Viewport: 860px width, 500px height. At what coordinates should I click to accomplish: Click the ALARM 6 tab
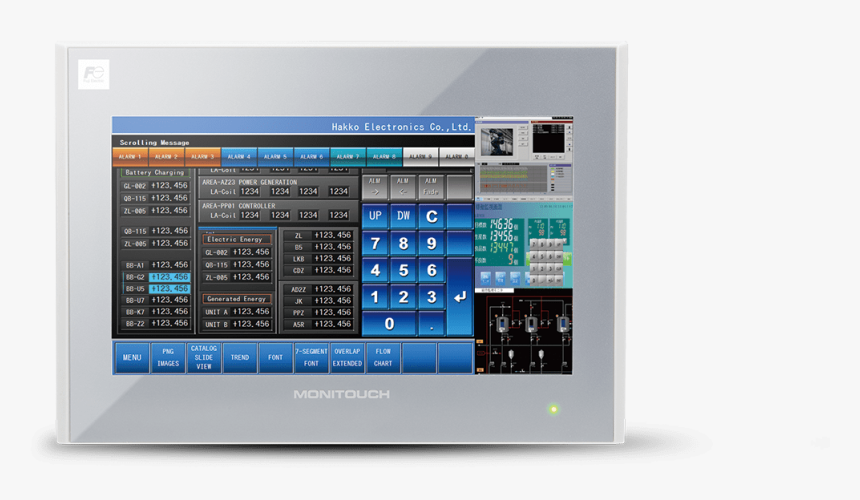tap(312, 157)
